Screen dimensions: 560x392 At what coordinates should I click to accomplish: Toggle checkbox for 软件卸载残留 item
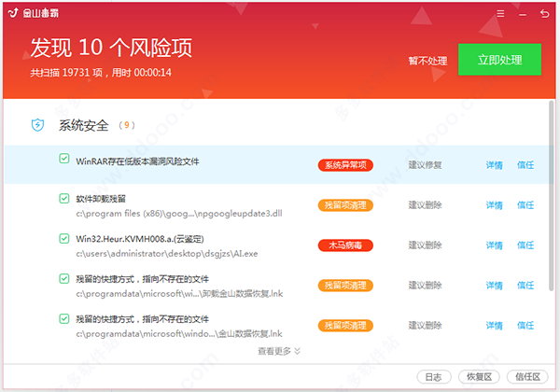[63, 198]
